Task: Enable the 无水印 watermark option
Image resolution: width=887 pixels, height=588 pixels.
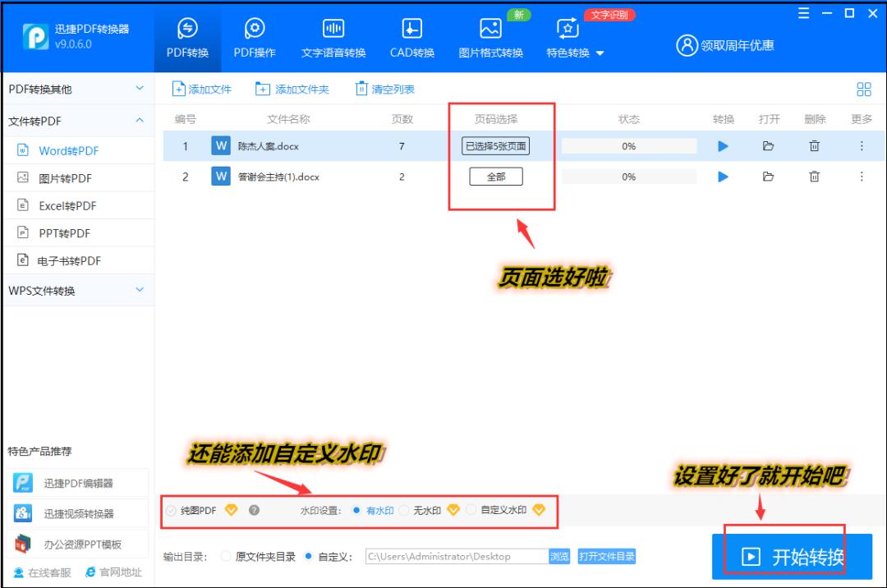Action: click(x=427, y=510)
